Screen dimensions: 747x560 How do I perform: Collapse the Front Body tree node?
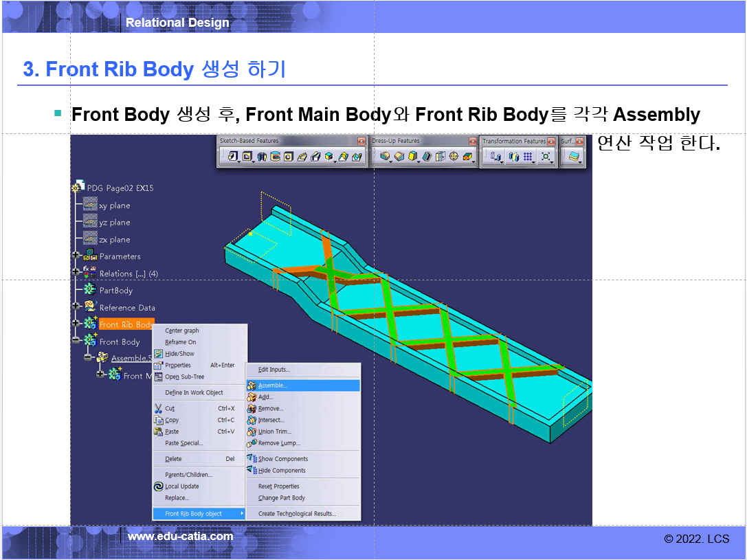76,341
